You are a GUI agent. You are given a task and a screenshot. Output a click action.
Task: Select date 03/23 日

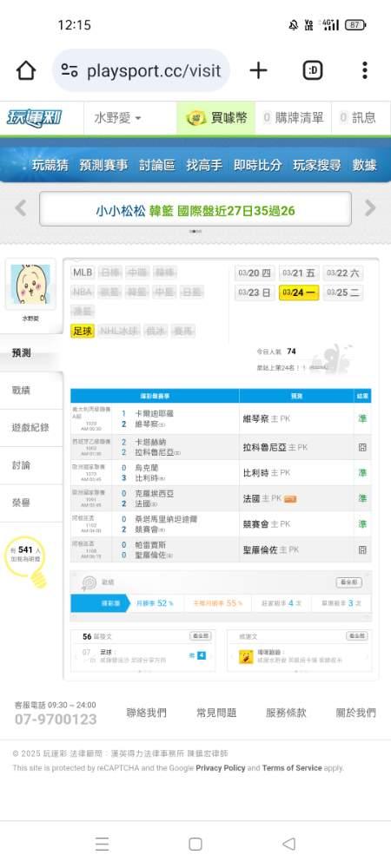pyautogui.click(x=255, y=293)
